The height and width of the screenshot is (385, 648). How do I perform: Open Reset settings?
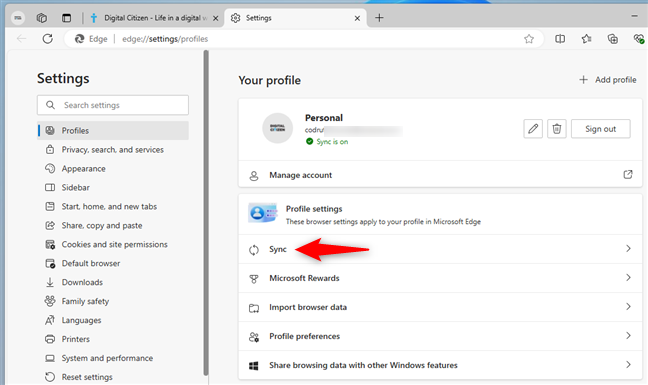(x=113, y=377)
